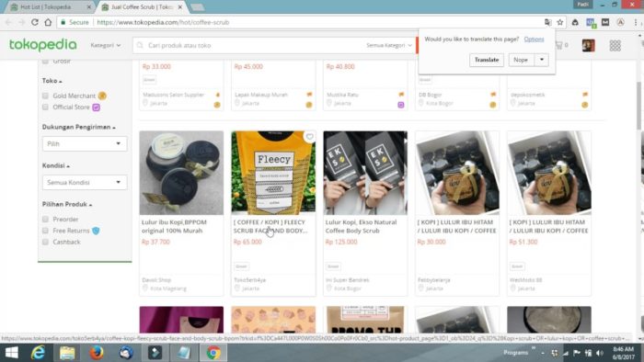Reload the page with the refresh icon
Screen dimensions: 644x362
point(35,22)
